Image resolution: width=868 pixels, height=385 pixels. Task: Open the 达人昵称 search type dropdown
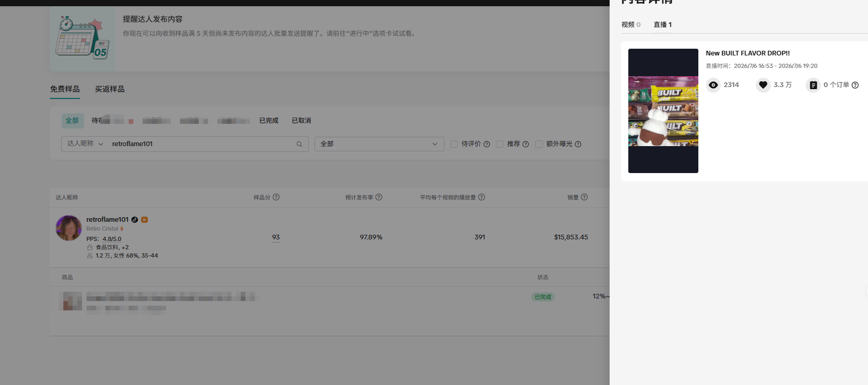tap(85, 144)
